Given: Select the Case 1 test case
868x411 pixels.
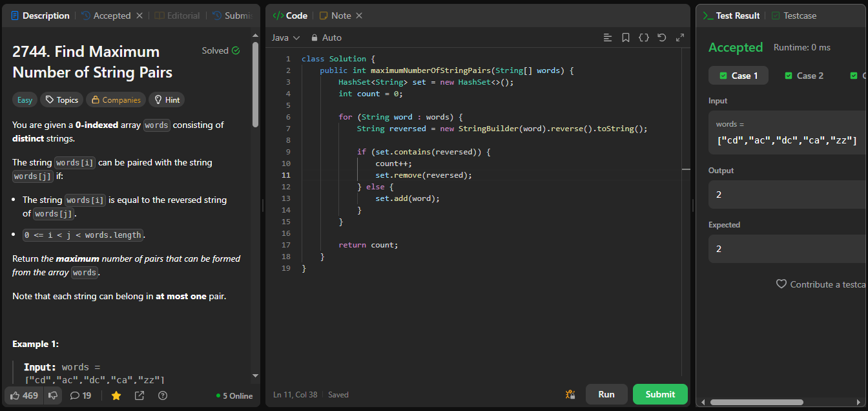Looking at the screenshot, I should tap(738, 76).
